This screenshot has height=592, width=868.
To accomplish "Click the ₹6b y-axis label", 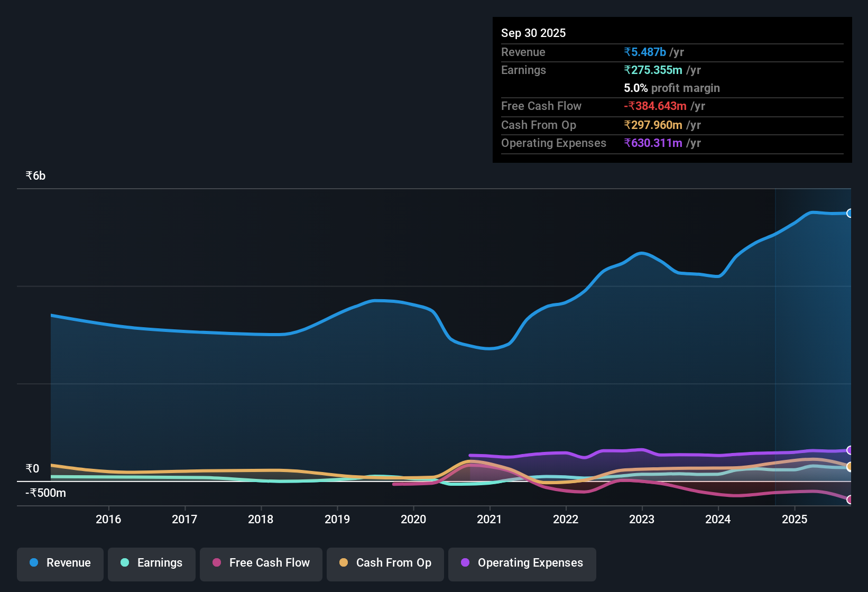I will click(35, 176).
